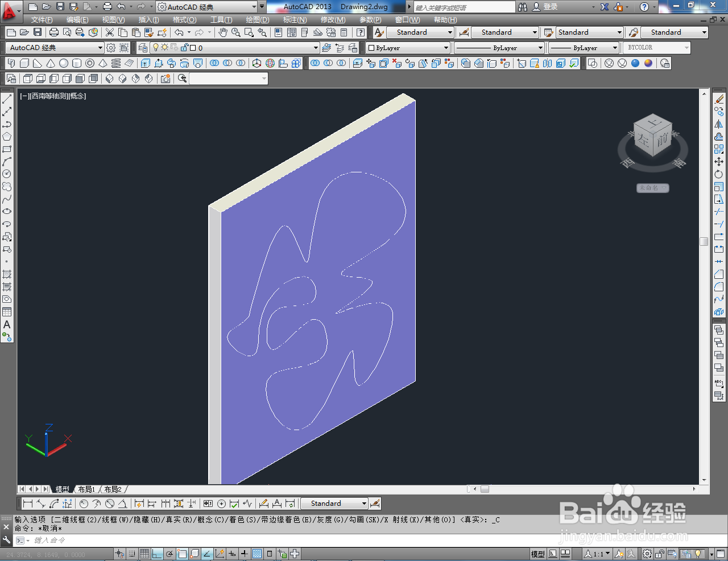Open the ByLayer lineweight dropdown

coord(584,48)
